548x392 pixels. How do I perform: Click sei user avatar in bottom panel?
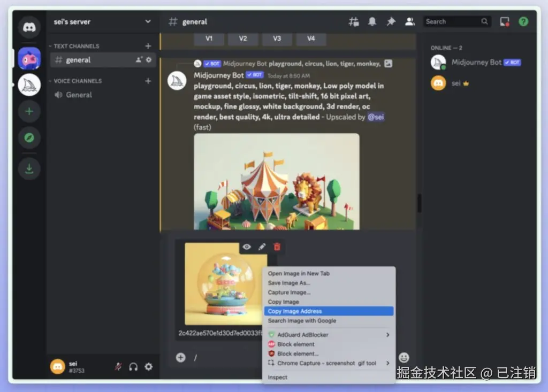(x=58, y=366)
